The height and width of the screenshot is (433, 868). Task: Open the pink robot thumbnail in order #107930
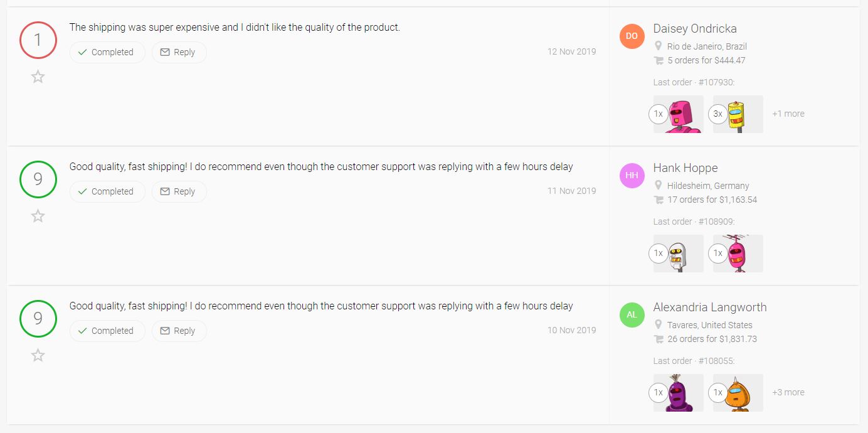[680, 114]
